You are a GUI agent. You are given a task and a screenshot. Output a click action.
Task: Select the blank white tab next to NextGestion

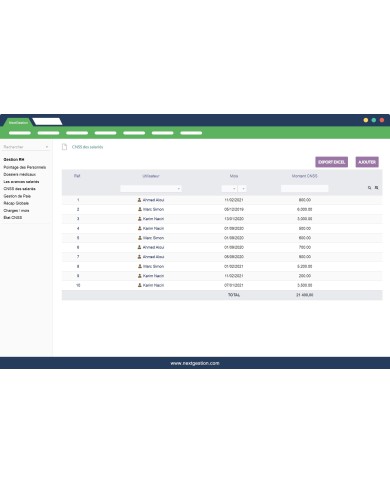[x=47, y=122]
